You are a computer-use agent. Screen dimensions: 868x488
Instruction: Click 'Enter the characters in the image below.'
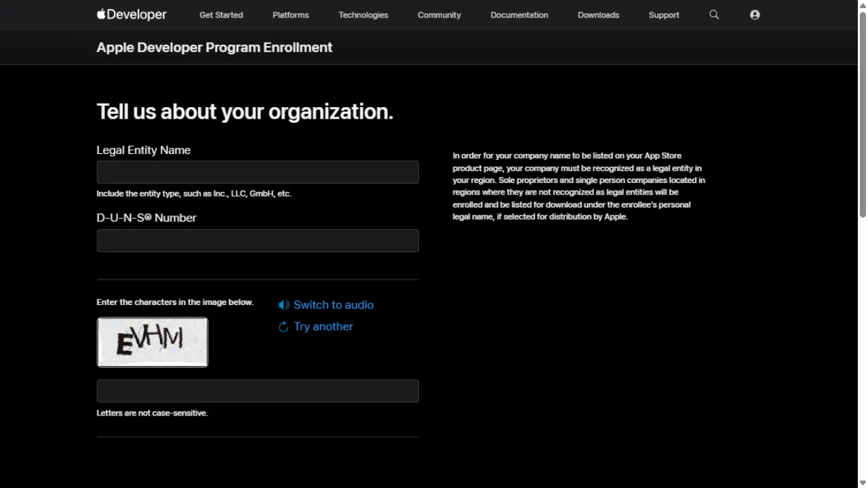pos(175,302)
